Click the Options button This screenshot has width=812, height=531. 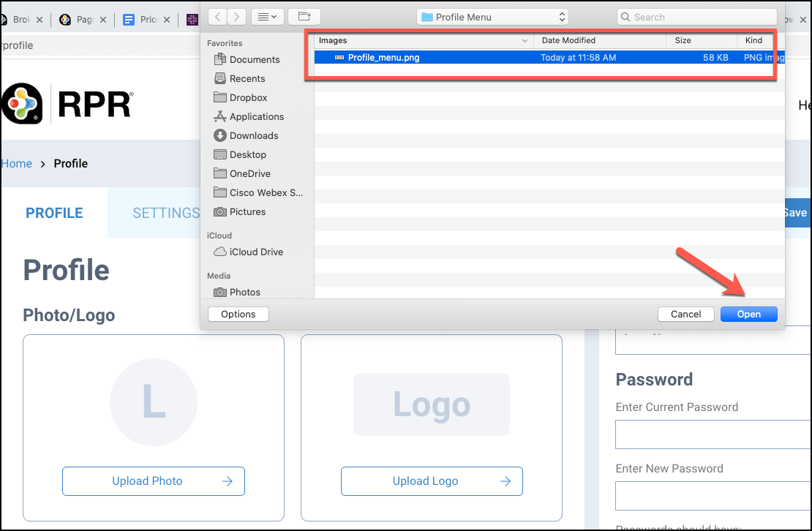coord(238,314)
